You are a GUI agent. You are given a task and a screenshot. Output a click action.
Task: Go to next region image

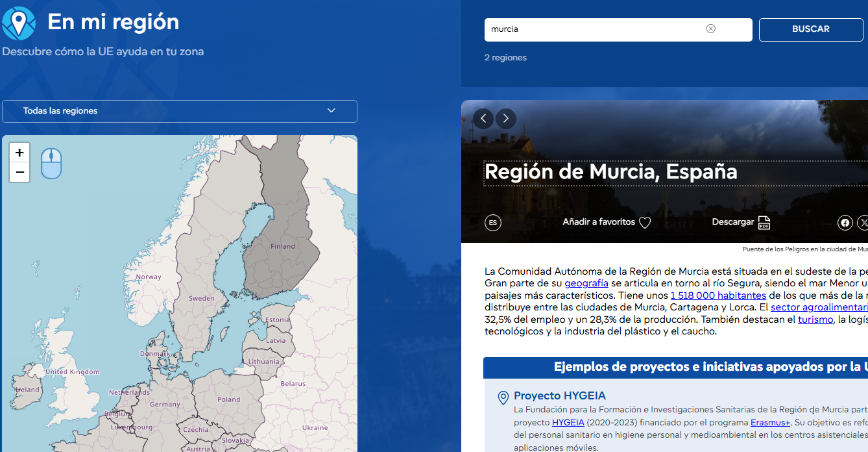tap(506, 119)
